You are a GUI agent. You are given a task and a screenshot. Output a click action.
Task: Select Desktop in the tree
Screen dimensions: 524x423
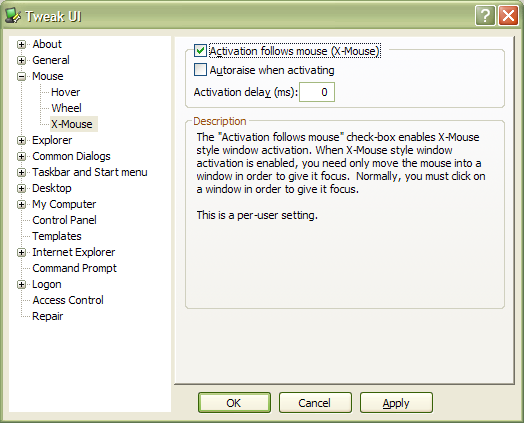pos(51,188)
